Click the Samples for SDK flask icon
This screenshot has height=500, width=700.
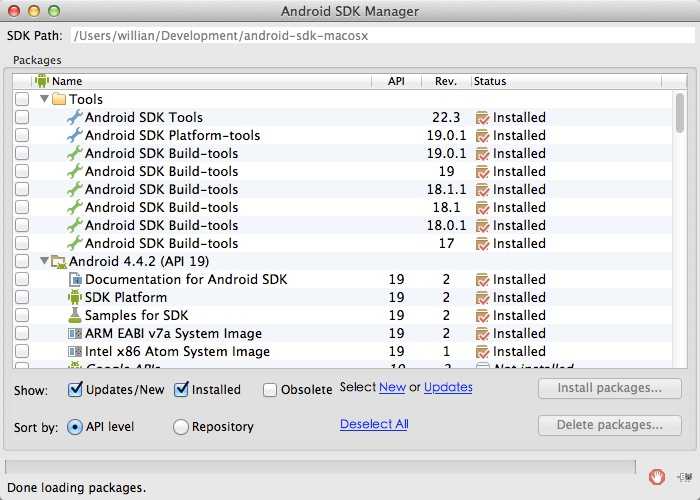(x=75, y=315)
